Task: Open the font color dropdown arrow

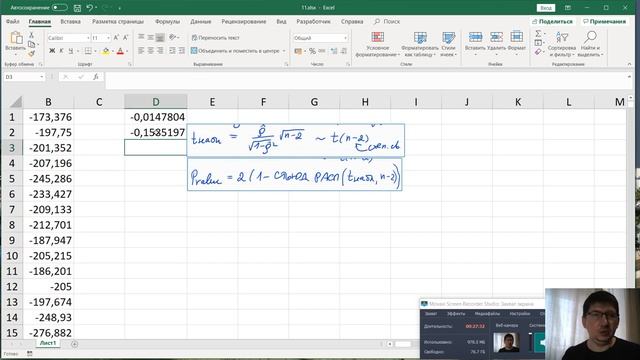Action: coord(127,51)
